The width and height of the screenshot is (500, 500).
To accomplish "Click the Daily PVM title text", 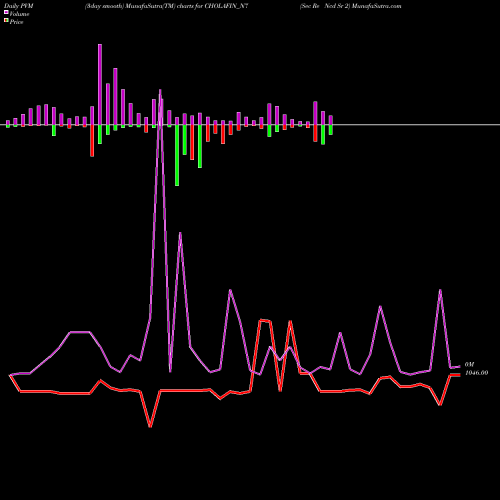I will click(x=19, y=6).
